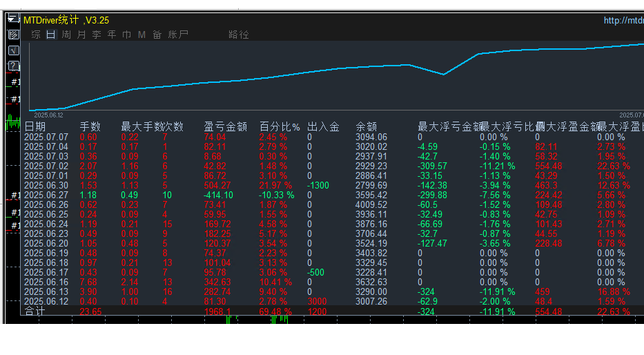Screen dimensions: 644x355
Task: Select the 日 daily tab
Action: coord(50,35)
